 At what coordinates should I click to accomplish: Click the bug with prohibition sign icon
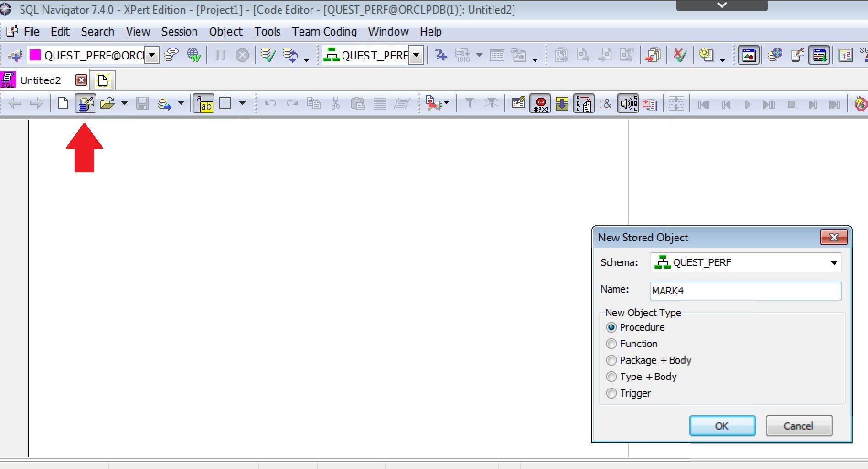pos(861,104)
